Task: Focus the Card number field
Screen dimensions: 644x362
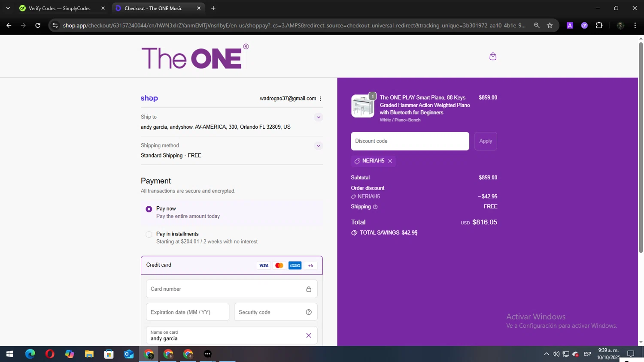Action: (232, 289)
